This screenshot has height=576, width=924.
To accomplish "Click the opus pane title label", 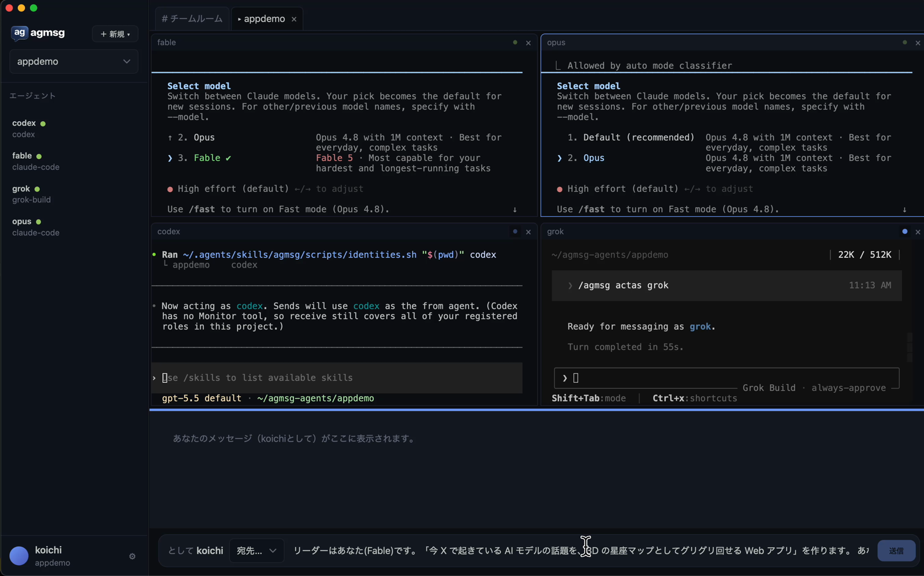I will (x=556, y=43).
